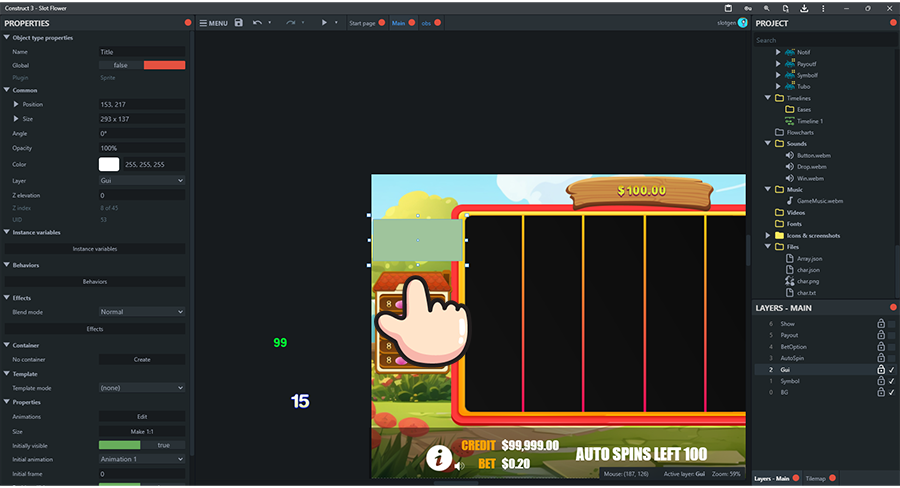
Task: Open the Blend mode dropdown
Action: click(141, 312)
